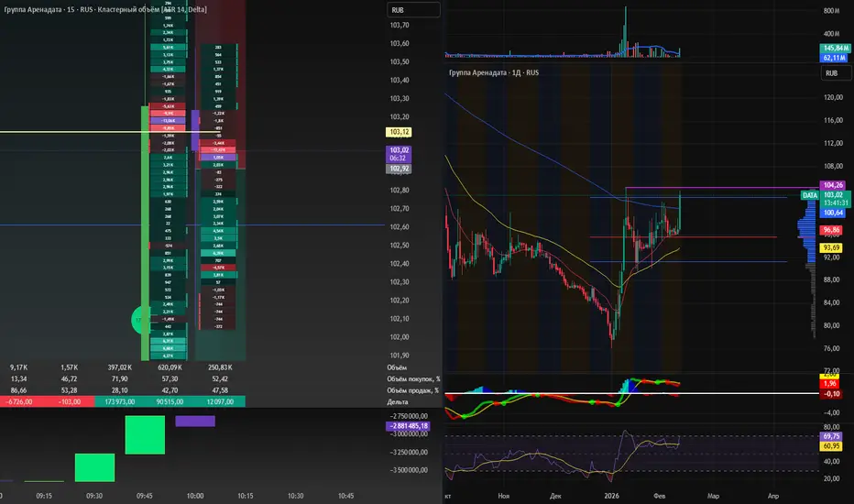This screenshot has height=504, width=854.
Task: Select the green delta bar at 09:30
Action: point(94,467)
